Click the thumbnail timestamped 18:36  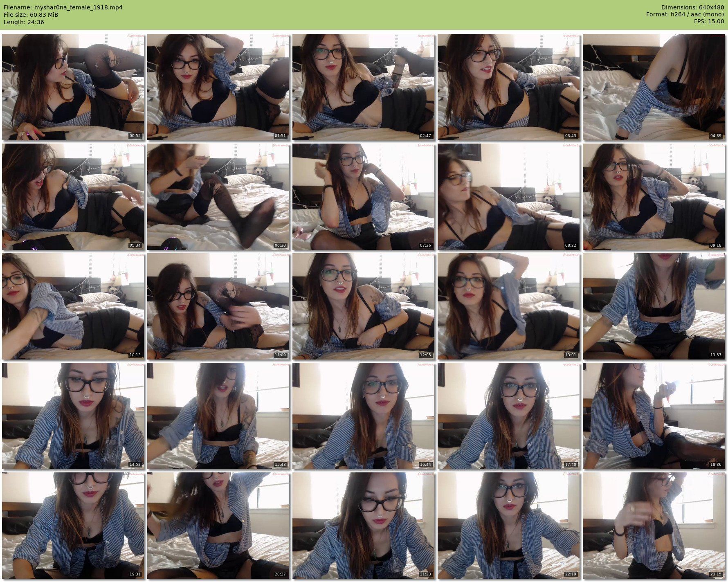(654, 416)
